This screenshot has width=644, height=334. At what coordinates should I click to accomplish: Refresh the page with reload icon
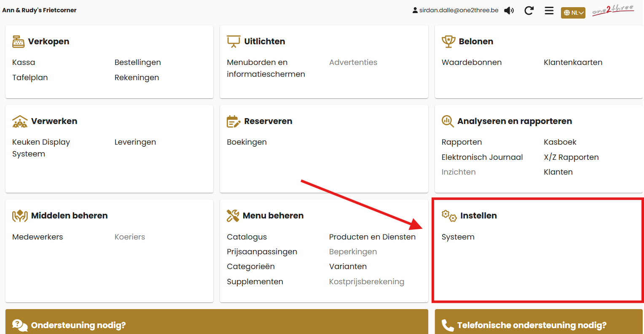coord(529,11)
